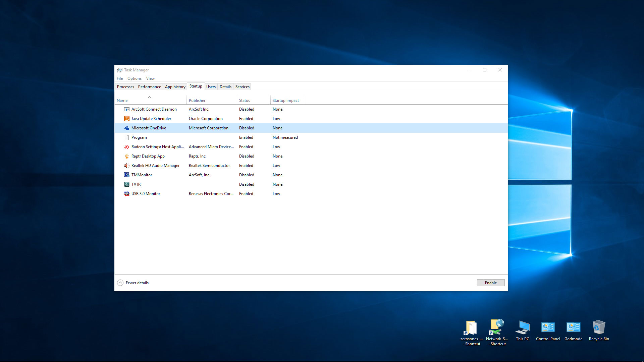Click the Realtek Semiconductor publisher cell

pyautogui.click(x=209, y=166)
